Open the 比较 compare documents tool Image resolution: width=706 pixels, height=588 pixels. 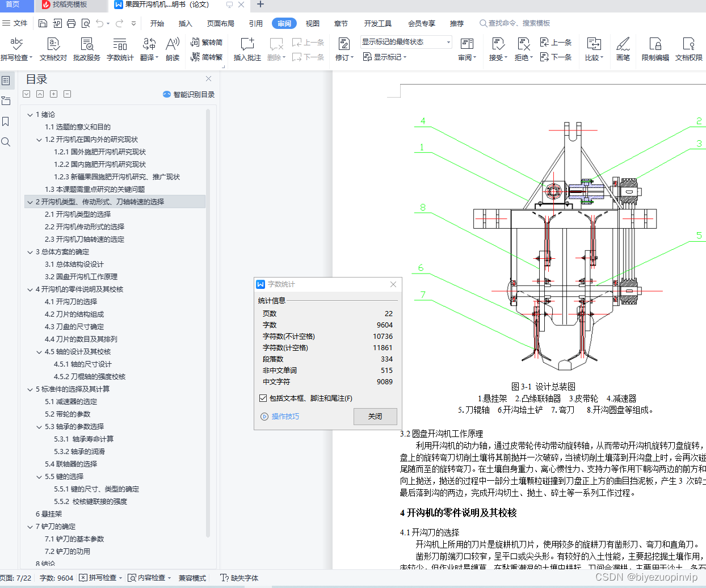tap(594, 49)
